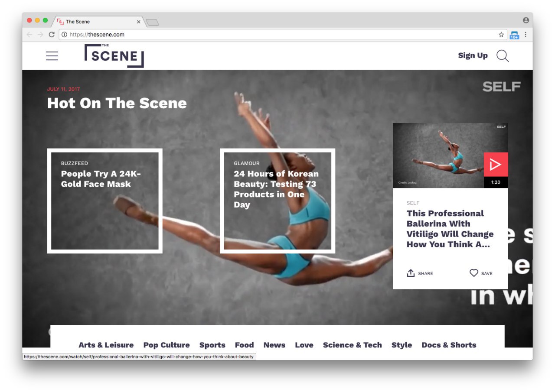
Task: Open the Docs & Shorts category
Action: (x=449, y=345)
